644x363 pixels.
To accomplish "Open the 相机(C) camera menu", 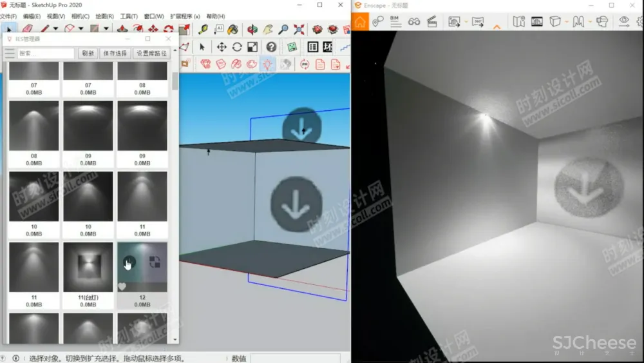I will 80,16.
